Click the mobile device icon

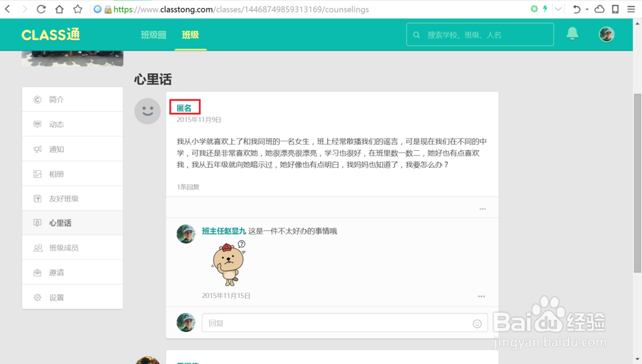[x=615, y=9]
